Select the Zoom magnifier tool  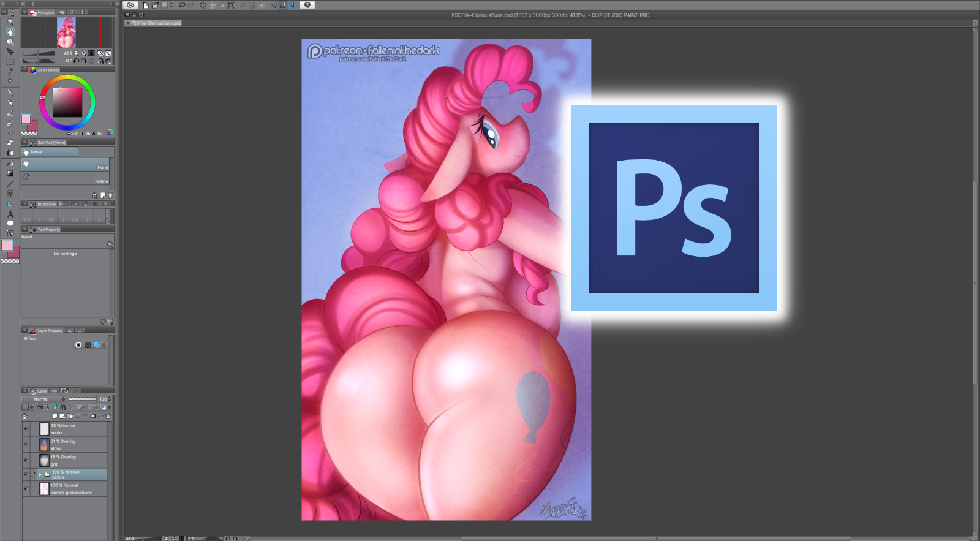click(x=10, y=21)
